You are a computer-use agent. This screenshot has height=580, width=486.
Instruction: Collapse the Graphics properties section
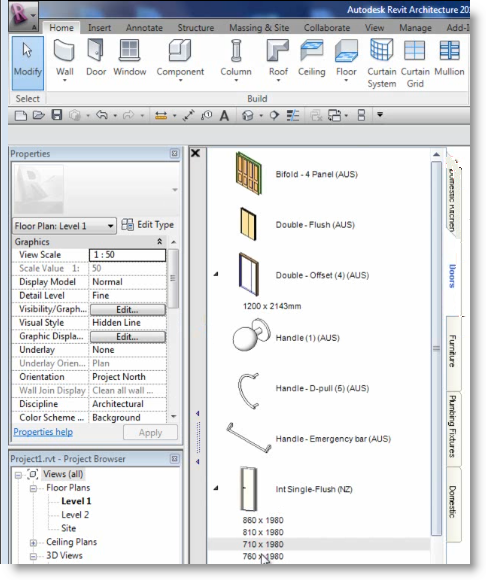159,242
